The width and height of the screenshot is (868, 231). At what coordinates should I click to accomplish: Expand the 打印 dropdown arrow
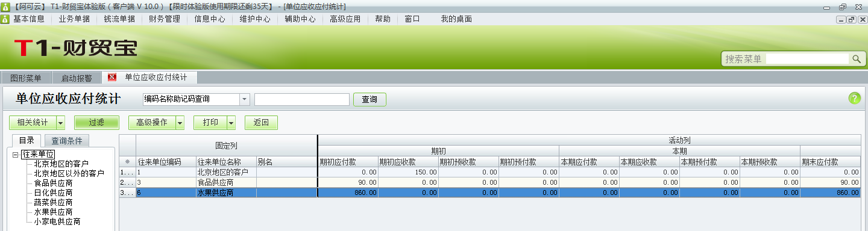pyautogui.click(x=231, y=122)
